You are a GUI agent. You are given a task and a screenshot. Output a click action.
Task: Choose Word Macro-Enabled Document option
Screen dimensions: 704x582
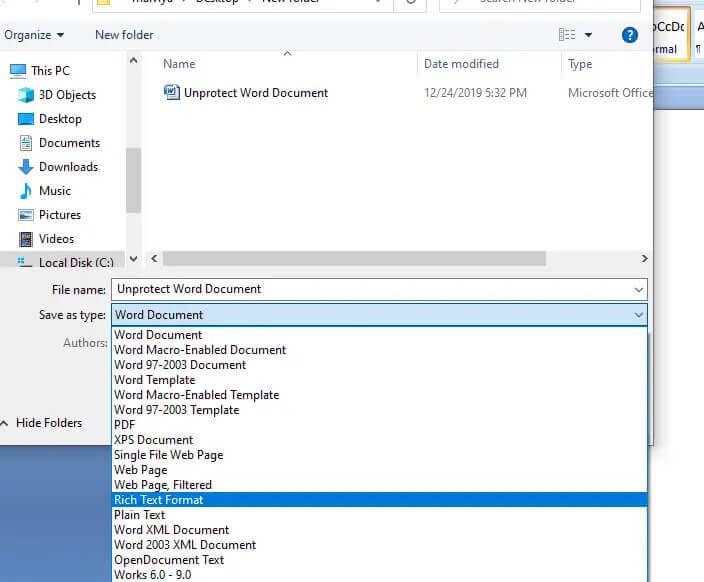pos(379,350)
